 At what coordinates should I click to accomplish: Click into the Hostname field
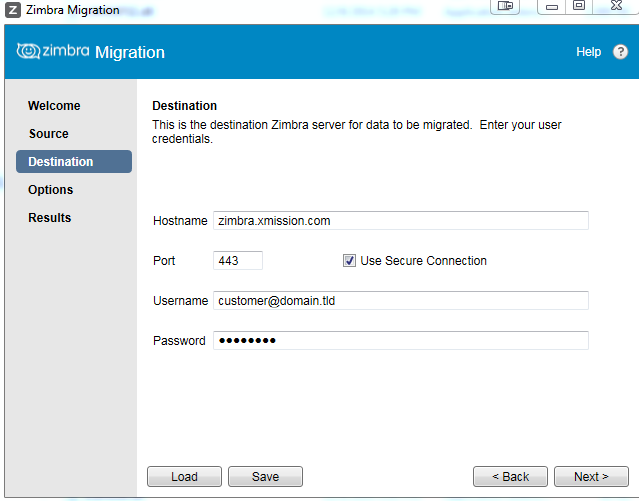pyautogui.click(x=400, y=221)
